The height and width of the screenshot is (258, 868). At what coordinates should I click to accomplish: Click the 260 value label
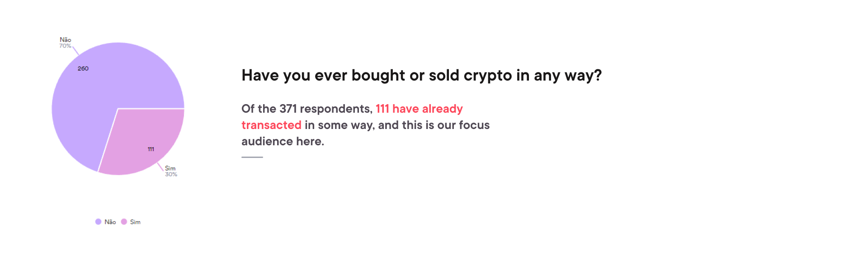tap(83, 68)
